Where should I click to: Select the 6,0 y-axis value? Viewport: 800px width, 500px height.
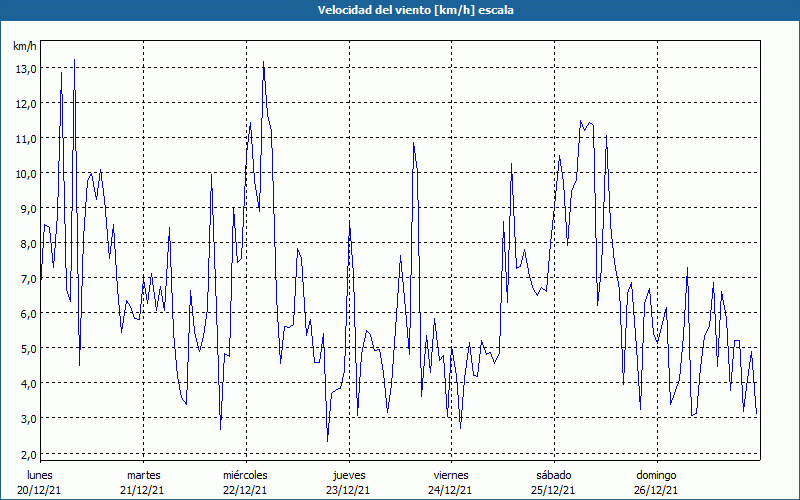pos(28,314)
